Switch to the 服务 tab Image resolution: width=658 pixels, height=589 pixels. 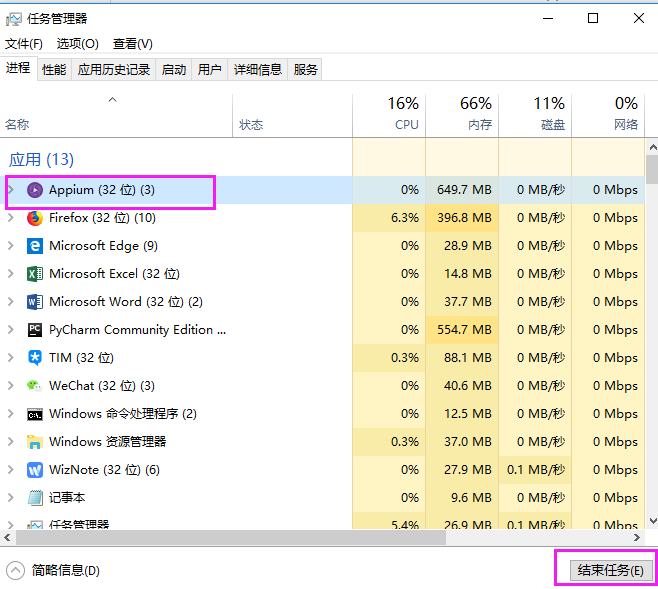click(305, 70)
